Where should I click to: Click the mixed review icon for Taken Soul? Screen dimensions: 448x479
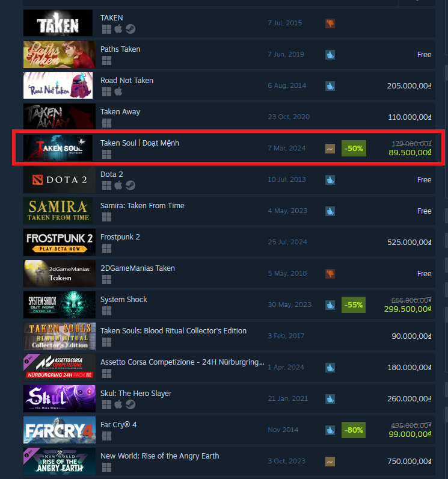(330, 149)
